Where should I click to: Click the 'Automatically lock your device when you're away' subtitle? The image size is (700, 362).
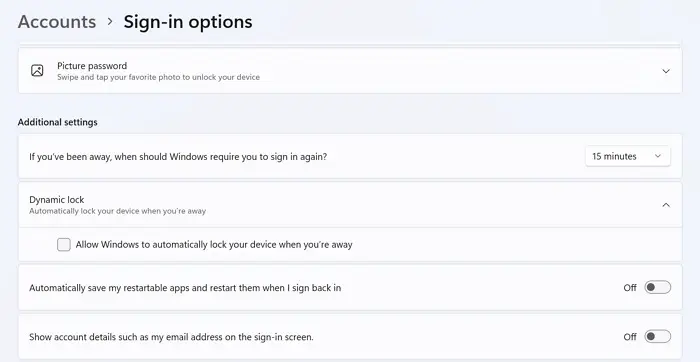[x=117, y=211]
